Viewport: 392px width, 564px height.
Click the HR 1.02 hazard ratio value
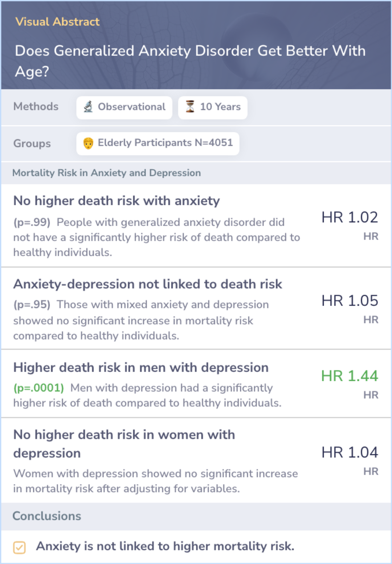[350, 217]
